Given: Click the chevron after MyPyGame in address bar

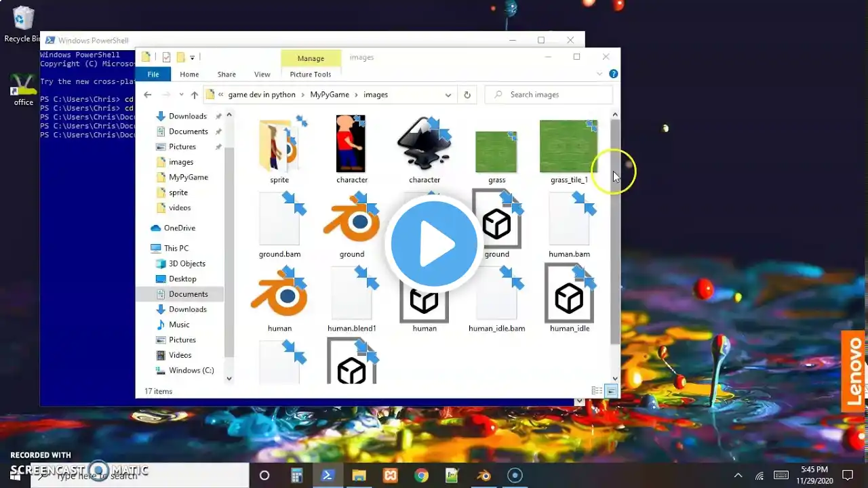Looking at the screenshot, I should coord(355,95).
